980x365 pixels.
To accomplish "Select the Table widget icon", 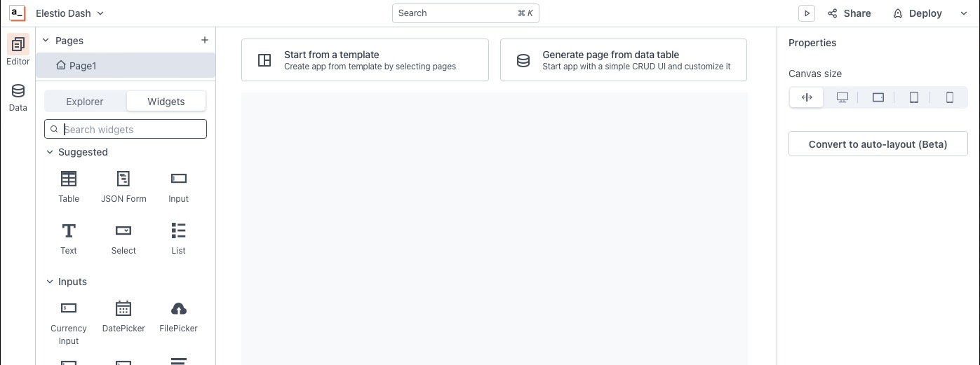I will pos(69,179).
